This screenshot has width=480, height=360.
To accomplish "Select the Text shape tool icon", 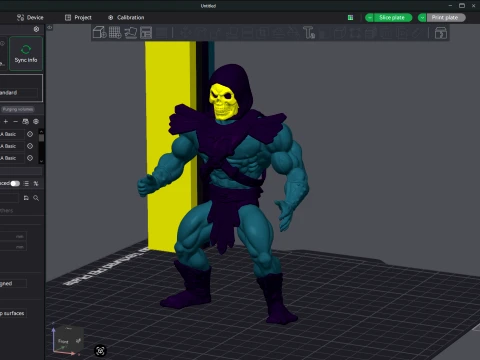I will tap(309, 33).
